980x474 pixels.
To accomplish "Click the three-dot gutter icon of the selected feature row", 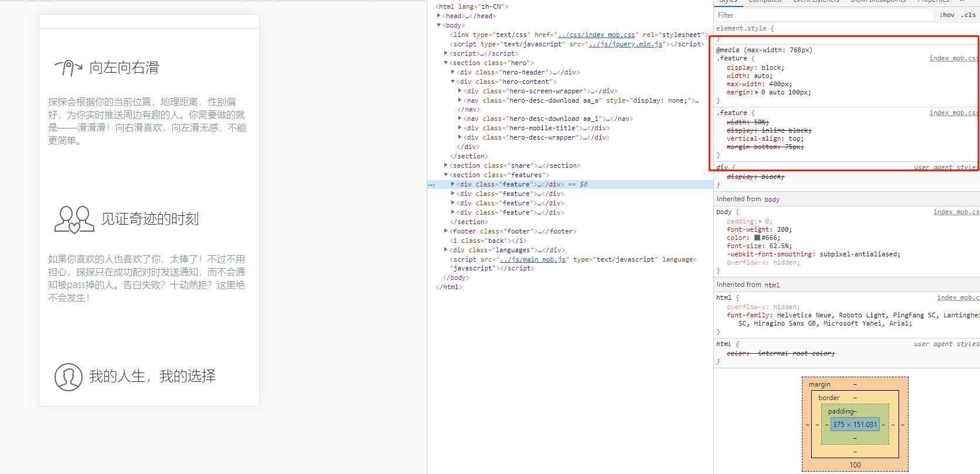I will (431, 185).
